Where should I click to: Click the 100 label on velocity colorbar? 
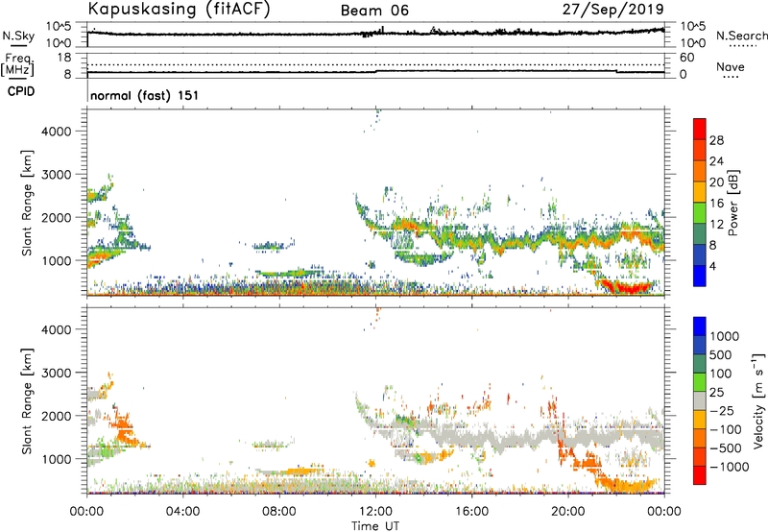[x=723, y=374]
